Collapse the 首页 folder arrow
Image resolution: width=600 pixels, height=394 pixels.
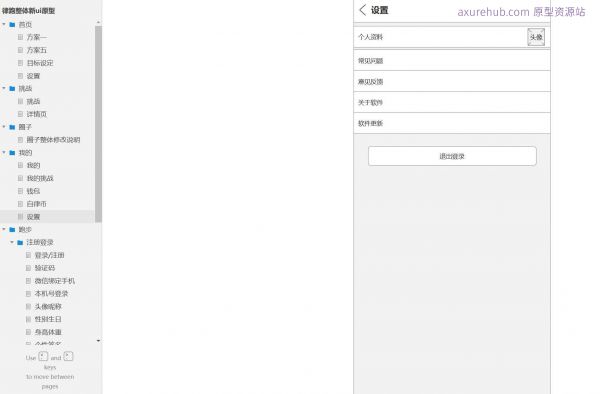click(x=4, y=24)
